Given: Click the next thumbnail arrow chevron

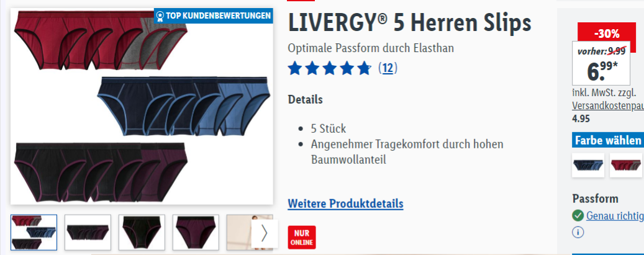Looking at the screenshot, I should pyautogui.click(x=264, y=233).
